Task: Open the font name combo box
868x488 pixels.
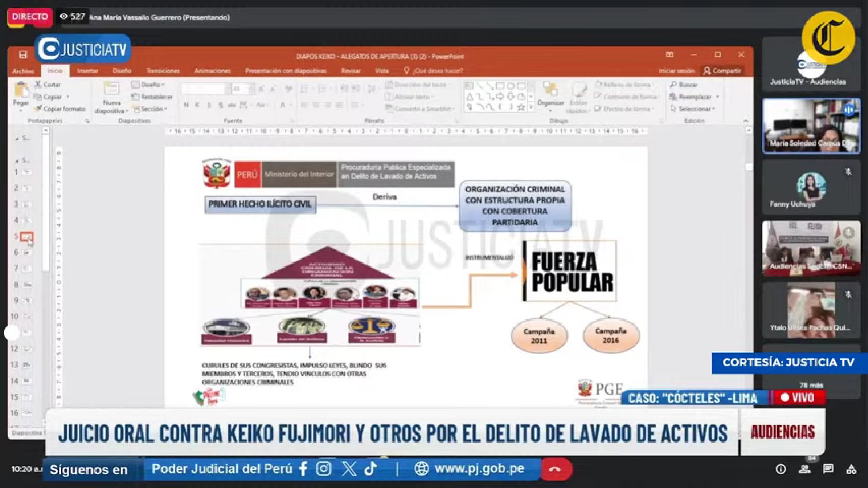Action: point(205,89)
